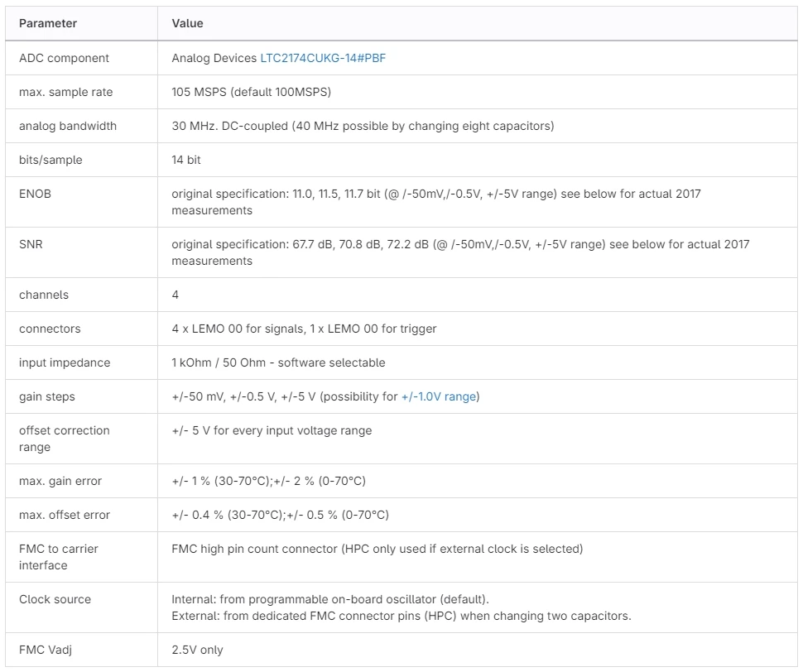Select the ADC component row label

point(64,58)
